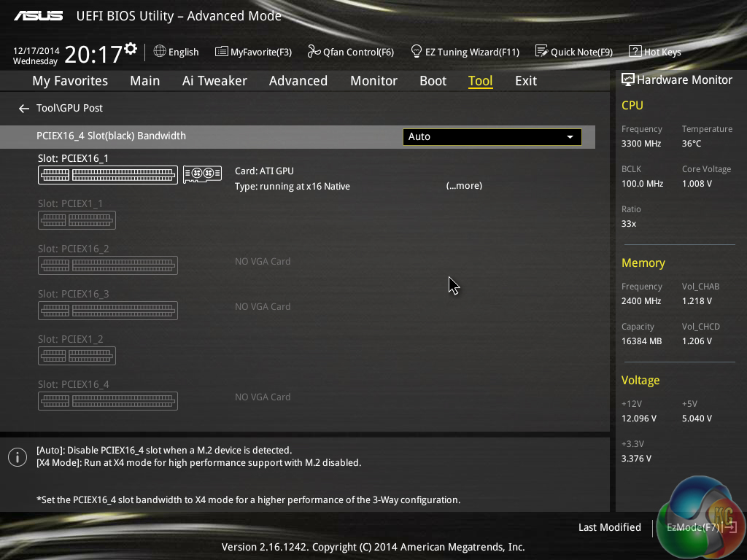Select the PCIEX16_1 slot diagram
Viewport: 747px width, 560px height.
pos(108,175)
